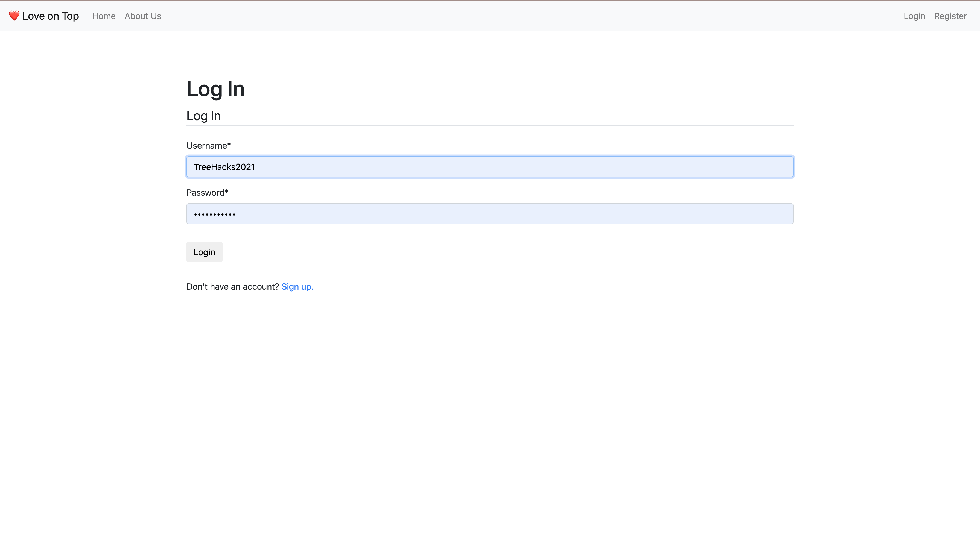The height and width of the screenshot is (552, 980).
Task: Go to the Home page
Action: point(103,16)
